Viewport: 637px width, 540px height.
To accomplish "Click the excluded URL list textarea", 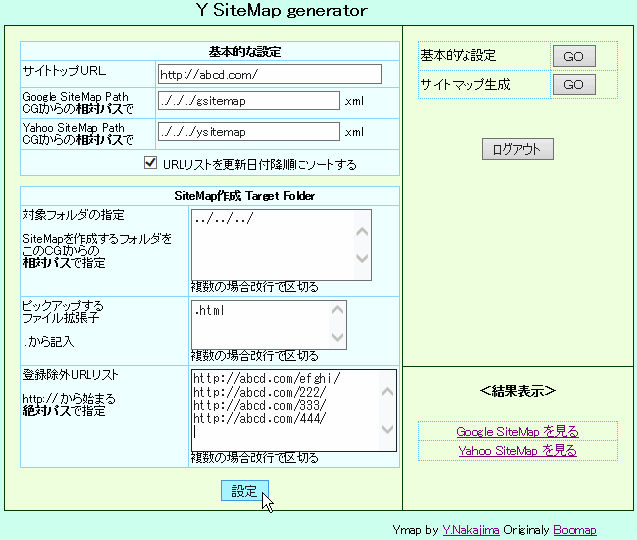I will coord(285,409).
